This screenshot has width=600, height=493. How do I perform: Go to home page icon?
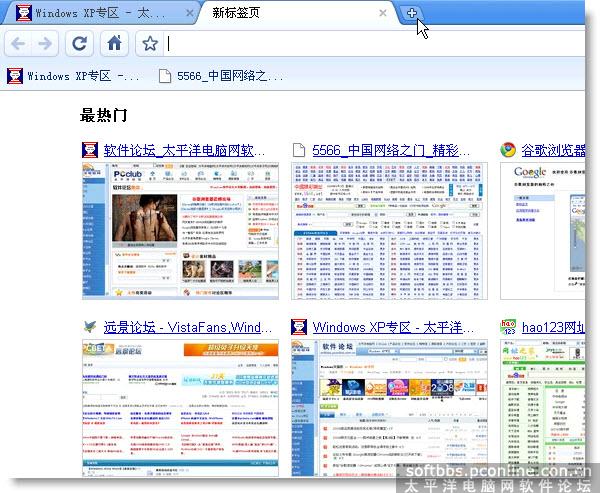click(x=114, y=43)
